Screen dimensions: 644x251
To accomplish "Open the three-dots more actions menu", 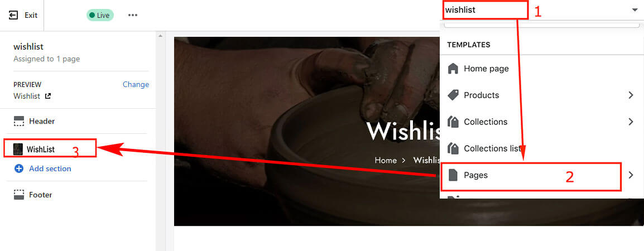I will click(x=133, y=15).
